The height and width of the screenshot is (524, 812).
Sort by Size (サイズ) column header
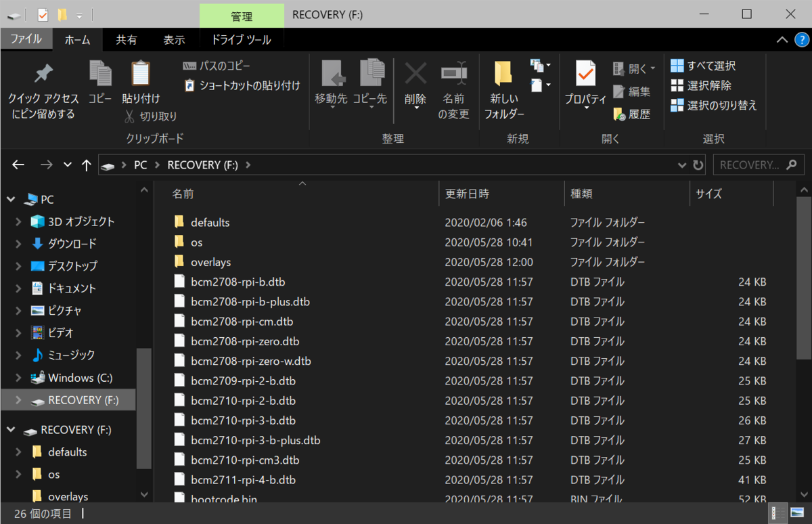coord(731,194)
